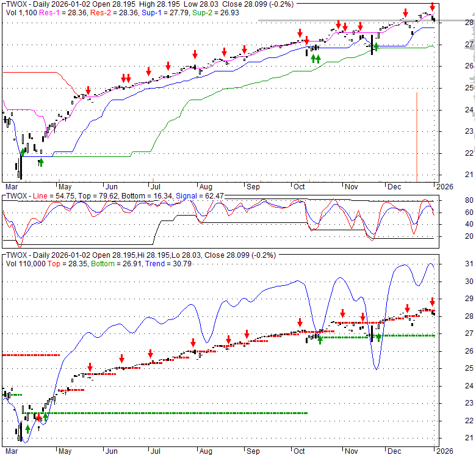
Task: Click the red arrow in mid-December on the top chart
Action: [x=405, y=12]
